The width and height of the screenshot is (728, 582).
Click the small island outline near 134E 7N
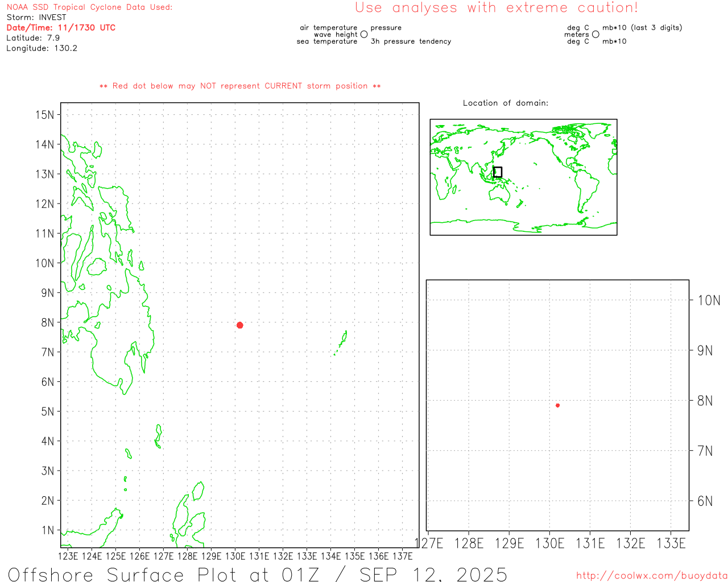[x=341, y=343]
